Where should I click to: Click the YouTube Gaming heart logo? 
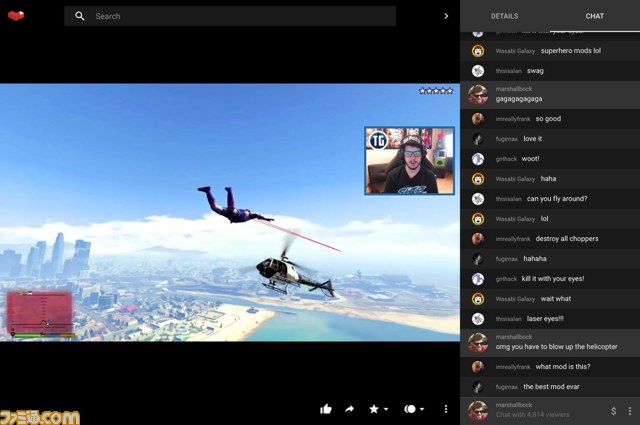click(16, 16)
